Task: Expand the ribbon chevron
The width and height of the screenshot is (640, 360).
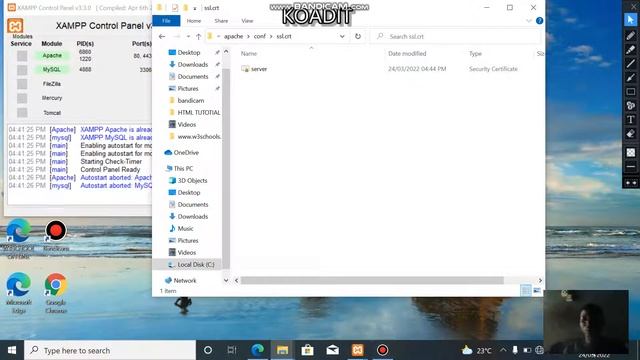Action: point(529,20)
